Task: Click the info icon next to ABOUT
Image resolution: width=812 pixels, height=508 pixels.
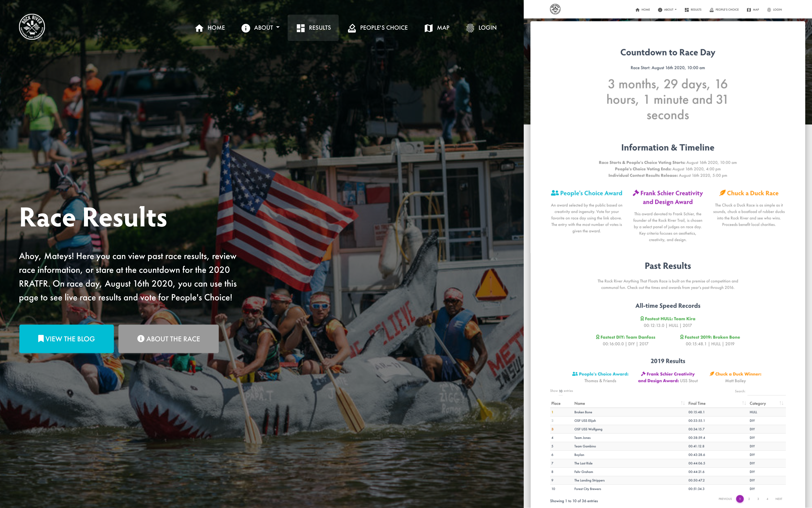Action: pos(246,28)
